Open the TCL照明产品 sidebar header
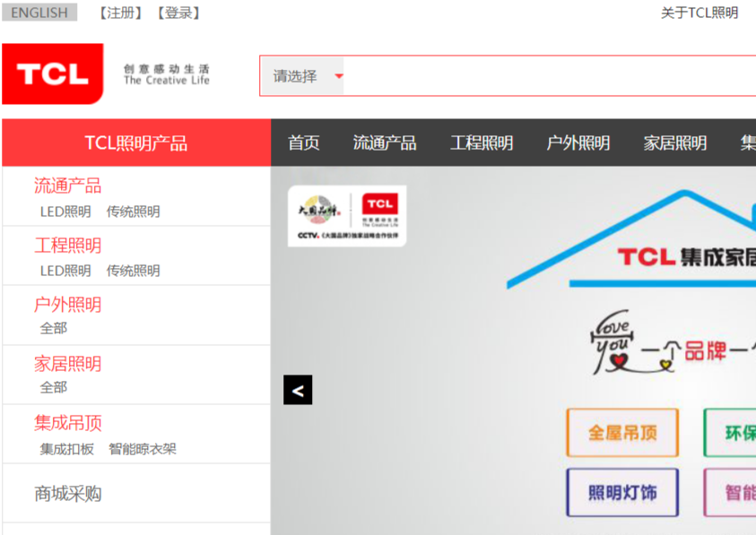 point(136,142)
